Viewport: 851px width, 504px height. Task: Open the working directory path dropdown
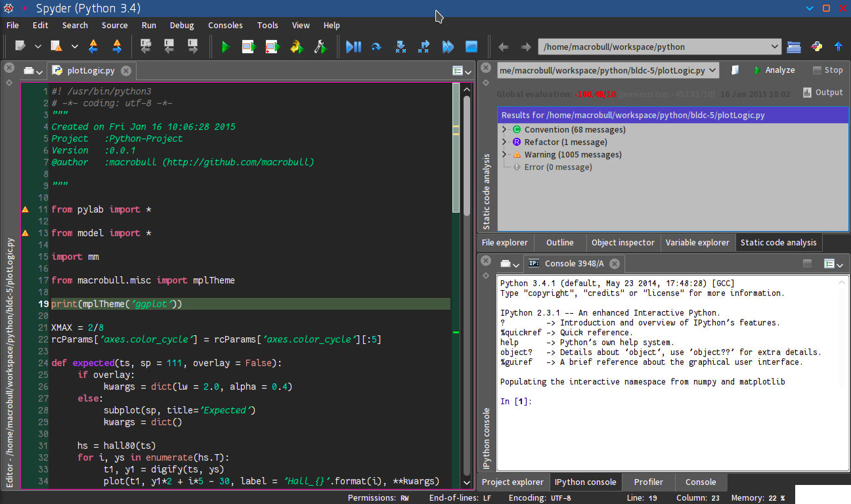[x=774, y=47]
